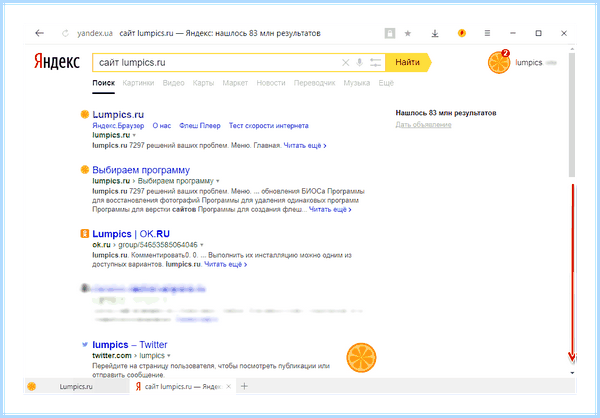Open downloads via the download arrow icon
600x418 pixels.
pyautogui.click(x=435, y=34)
